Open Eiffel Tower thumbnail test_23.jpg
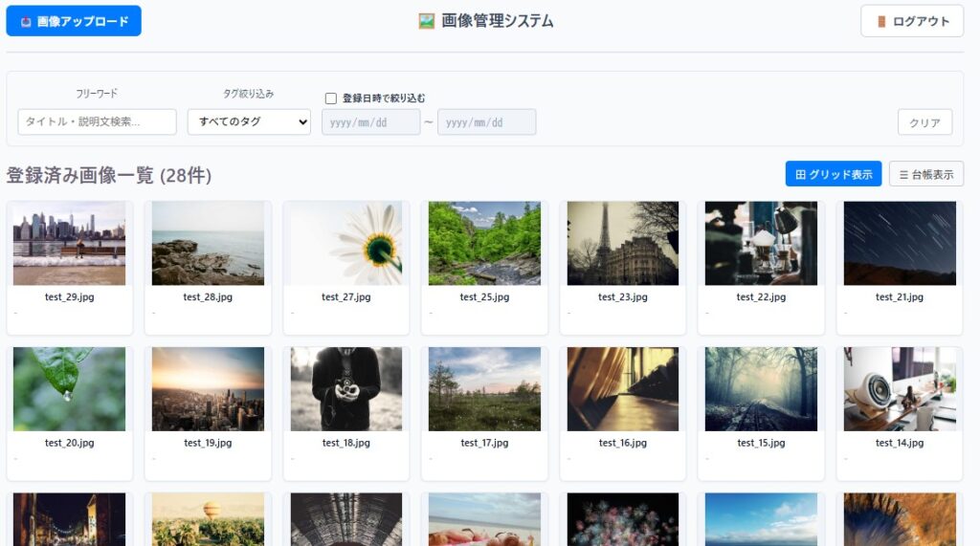The height and width of the screenshot is (546, 980). [x=623, y=243]
